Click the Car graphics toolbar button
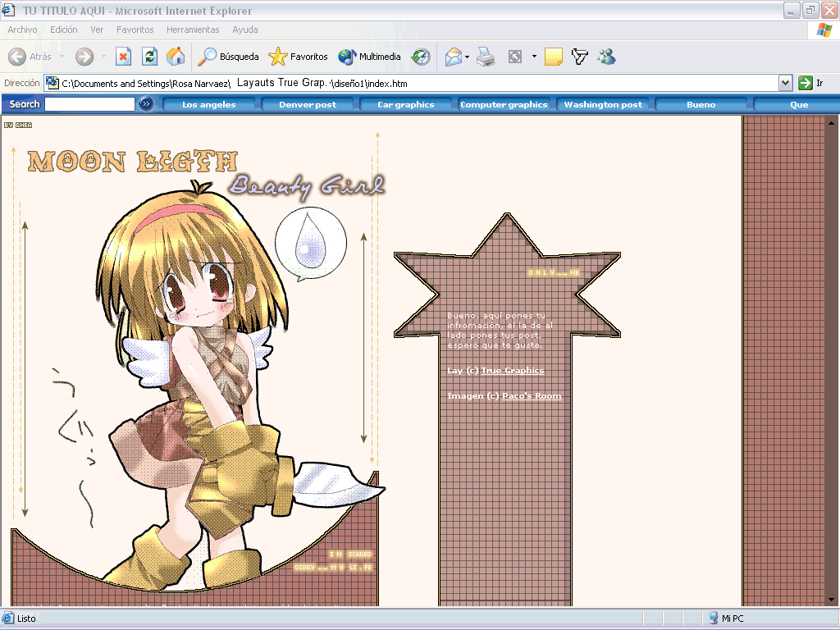The height and width of the screenshot is (630, 840). coord(405,104)
